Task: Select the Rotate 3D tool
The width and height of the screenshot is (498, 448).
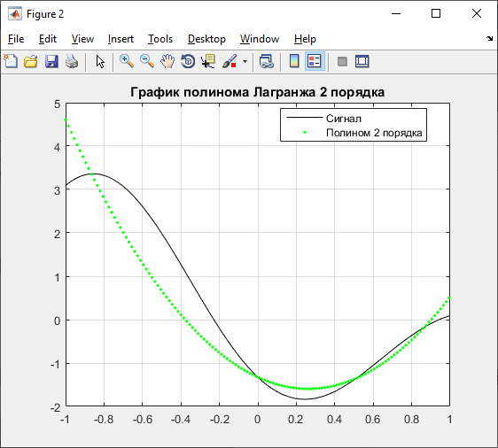Action: (188, 61)
